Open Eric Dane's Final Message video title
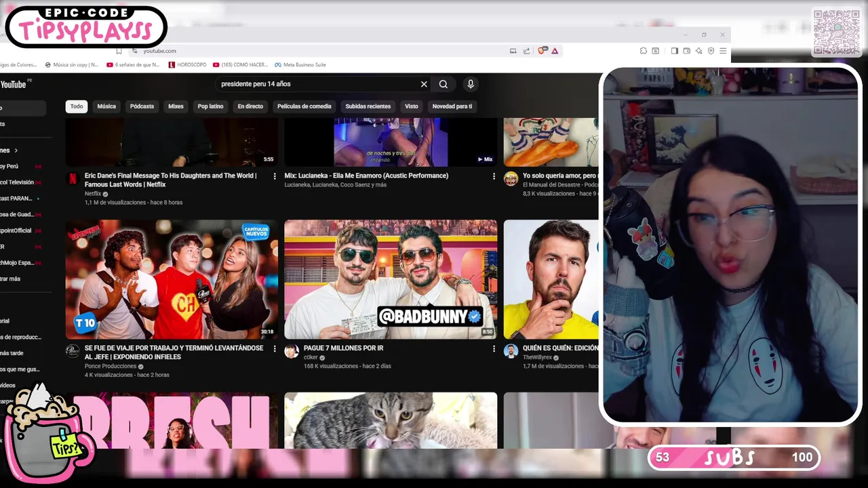Screen dimensions: 868x488 tap(171, 180)
